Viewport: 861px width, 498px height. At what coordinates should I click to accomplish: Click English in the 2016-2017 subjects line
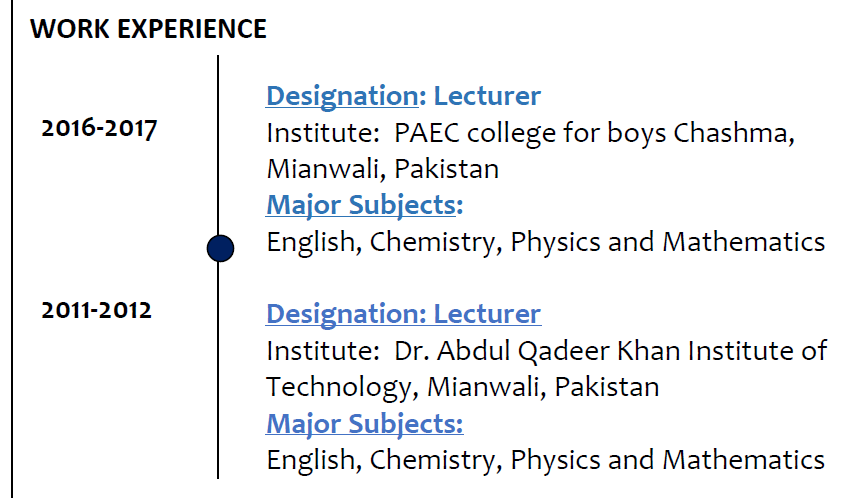tap(310, 242)
